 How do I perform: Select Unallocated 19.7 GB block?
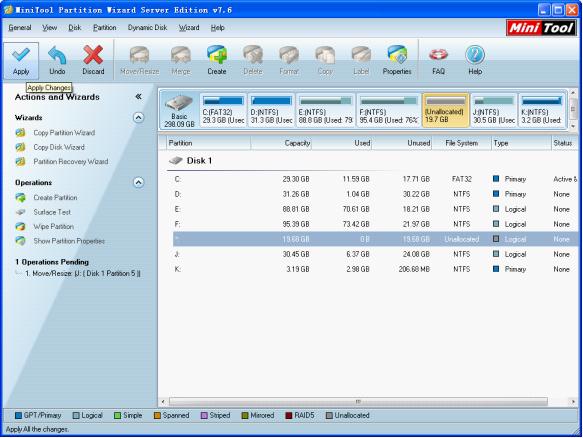[445, 110]
